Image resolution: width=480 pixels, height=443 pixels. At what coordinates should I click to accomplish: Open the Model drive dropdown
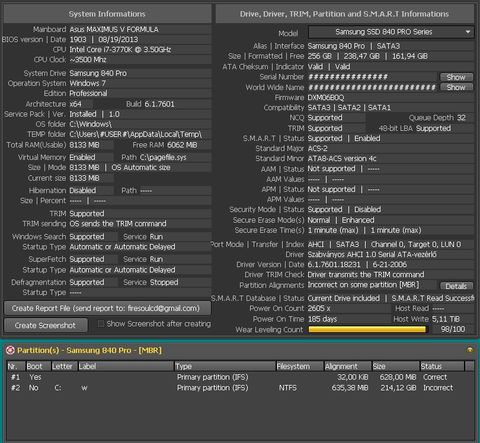(x=391, y=32)
